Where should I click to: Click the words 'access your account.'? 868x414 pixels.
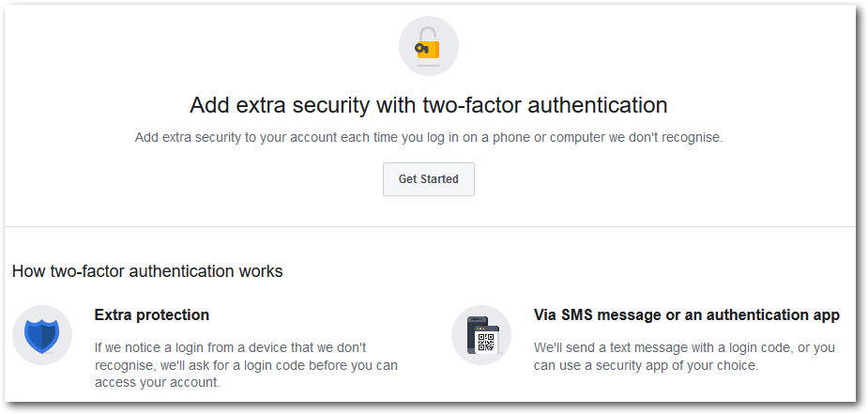tap(156, 382)
